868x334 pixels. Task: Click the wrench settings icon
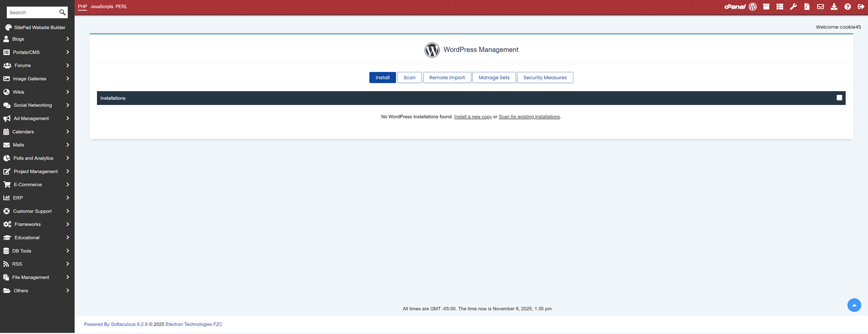pyautogui.click(x=793, y=7)
